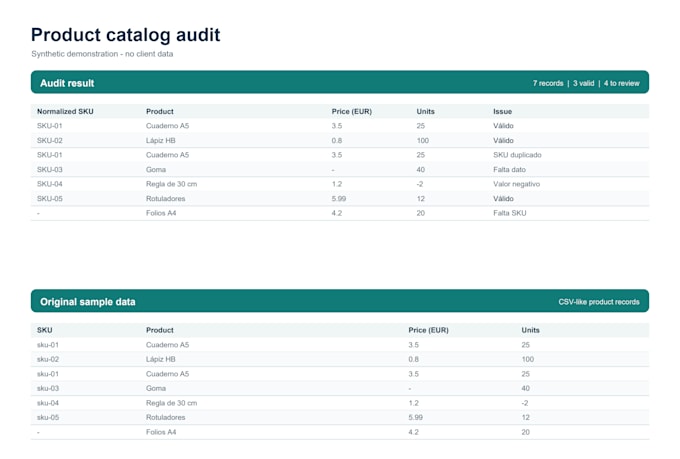Viewport: 680px width, 459px height.
Task: Click the "Issue" column header
Action: [x=502, y=111]
